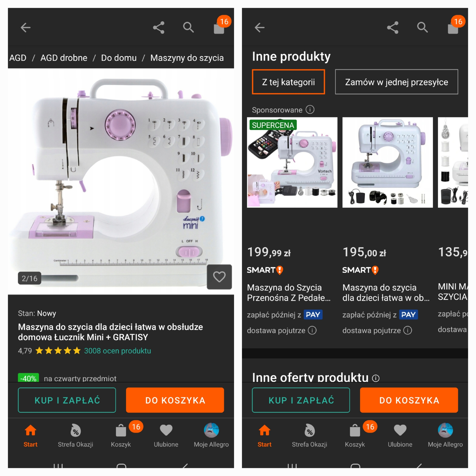
Task: Open Strefa Okazji in left bottom bar
Action: click(75, 436)
